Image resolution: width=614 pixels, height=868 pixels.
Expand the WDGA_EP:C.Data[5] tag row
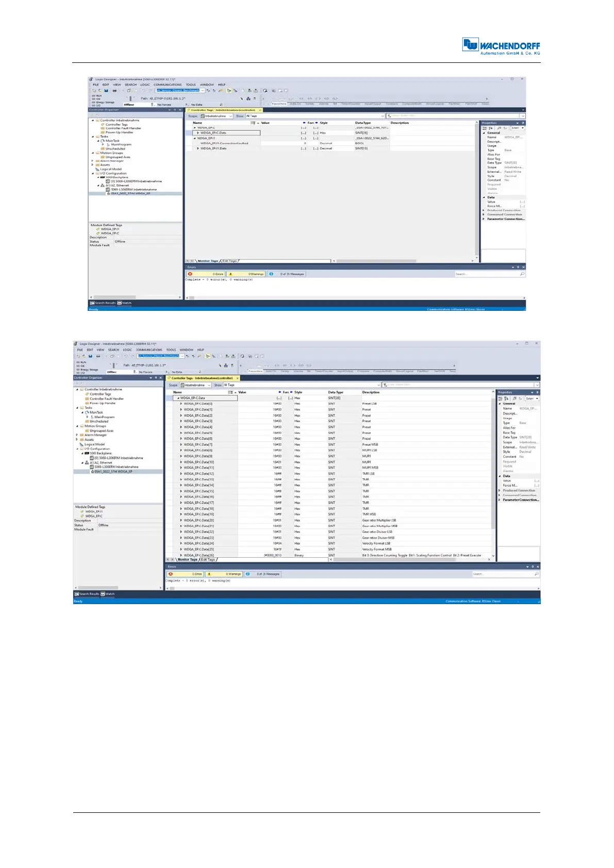point(181,433)
